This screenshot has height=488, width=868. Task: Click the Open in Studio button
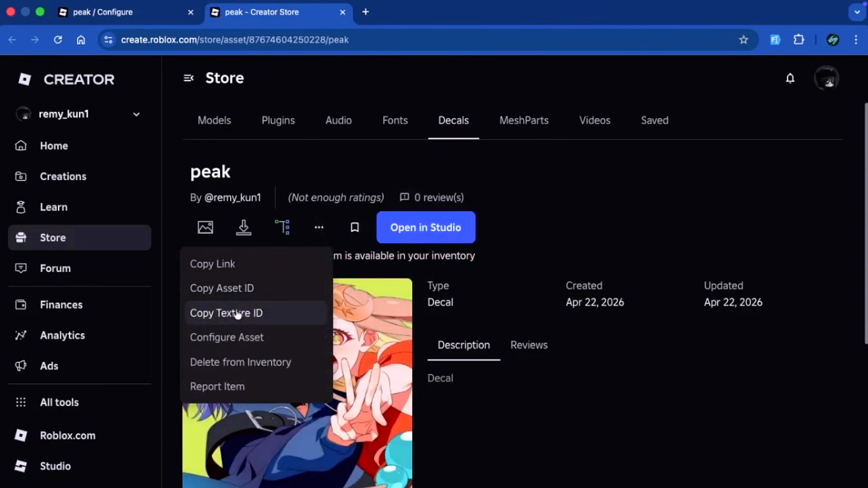click(x=425, y=227)
